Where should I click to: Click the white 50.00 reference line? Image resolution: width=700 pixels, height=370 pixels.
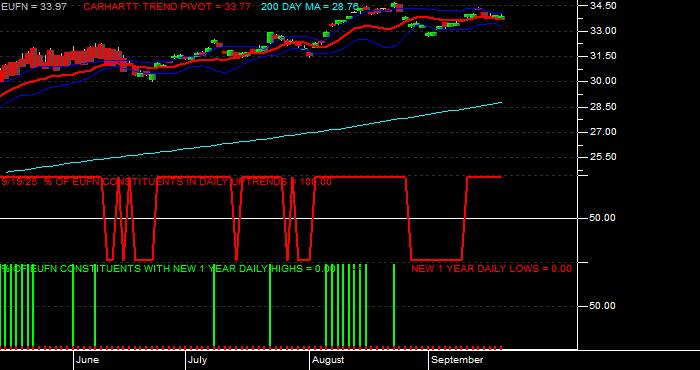pos(289,218)
